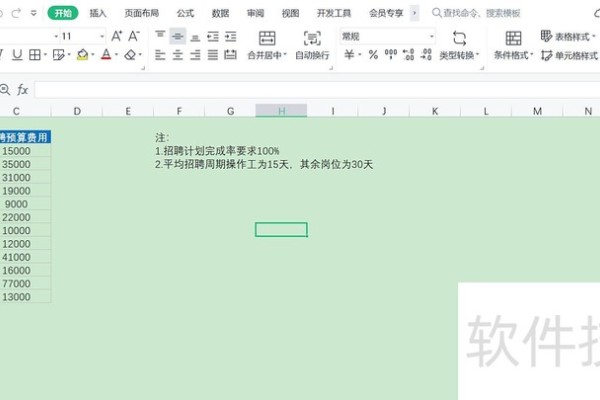Open the 视图 tab
600x400 pixels.
coord(290,13)
